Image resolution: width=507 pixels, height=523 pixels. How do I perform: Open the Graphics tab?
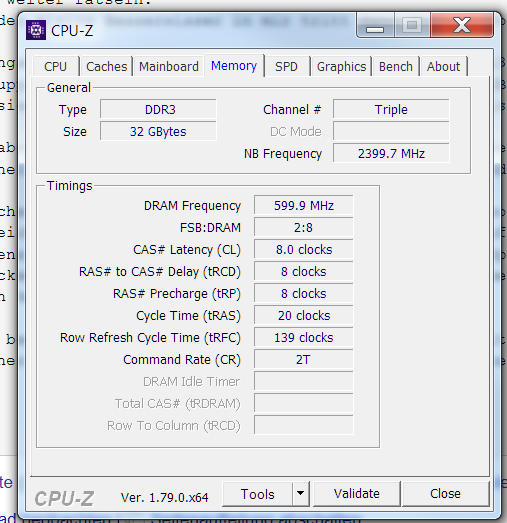(x=342, y=66)
